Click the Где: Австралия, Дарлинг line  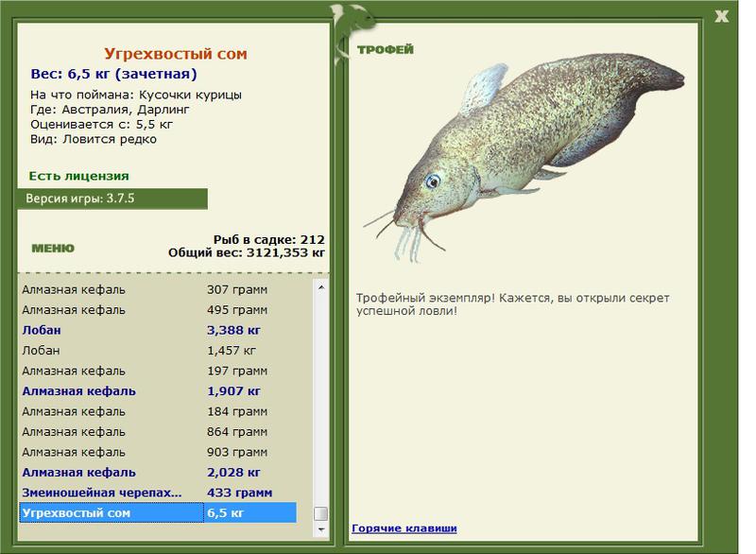[x=110, y=110]
